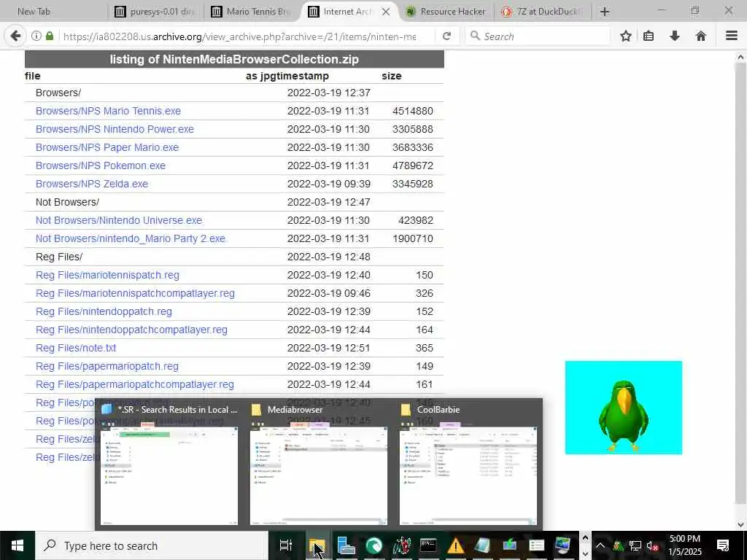Switch to the puresys-0.01 tab
Image resolution: width=747 pixels, height=560 pixels.
(156, 12)
